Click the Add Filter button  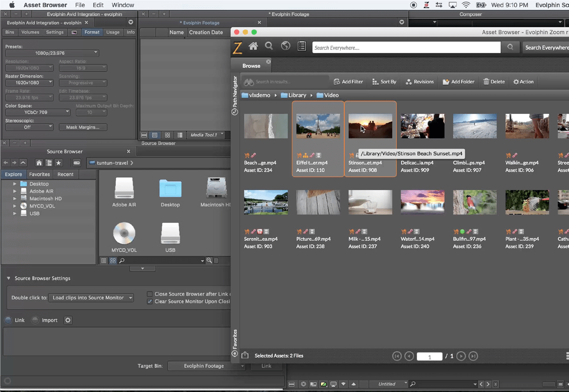[348, 82]
